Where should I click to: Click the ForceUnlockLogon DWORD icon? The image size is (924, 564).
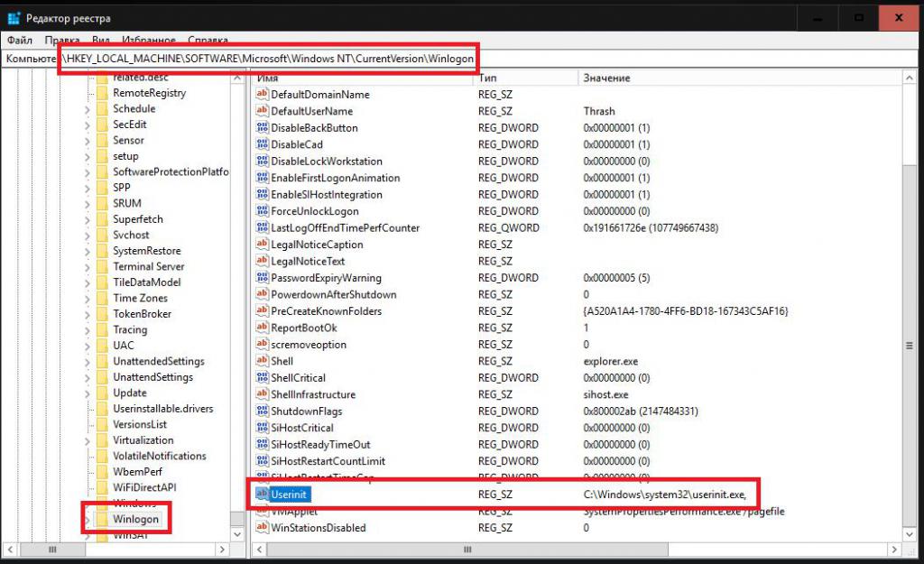[x=263, y=210]
